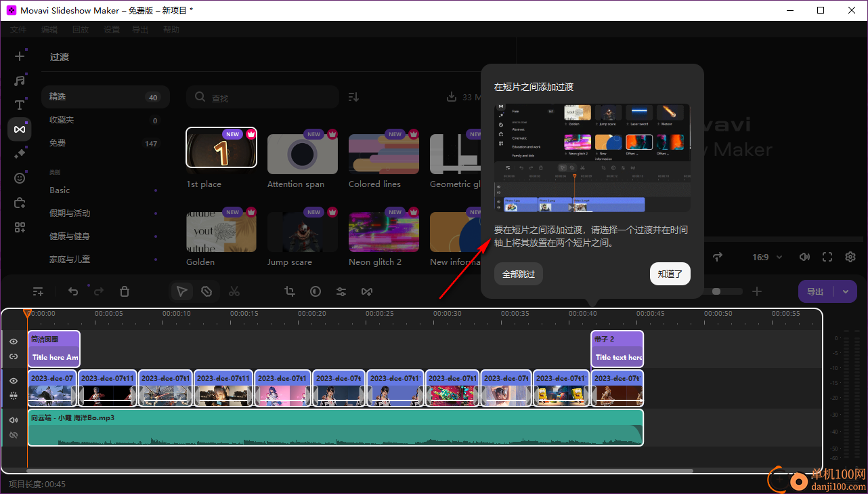The image size is (868, 494).
Task: Click the 知道了 button
Action: (x=670, y=274)
